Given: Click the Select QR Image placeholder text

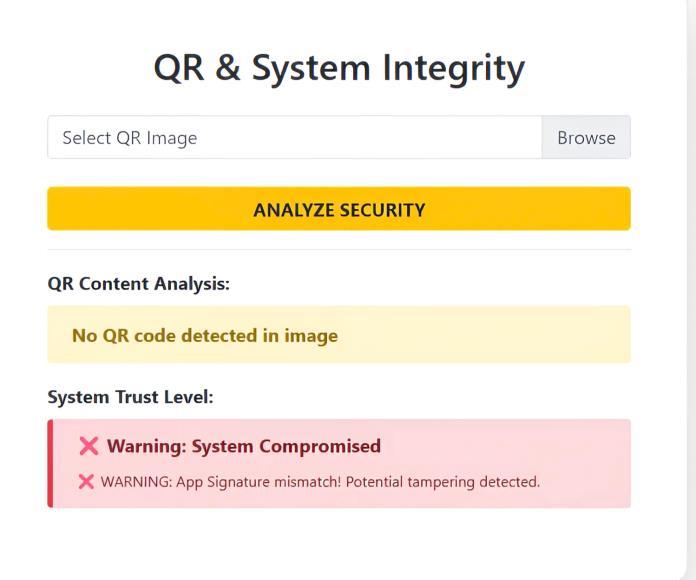Looking at the screenshot, I should 130,138.
